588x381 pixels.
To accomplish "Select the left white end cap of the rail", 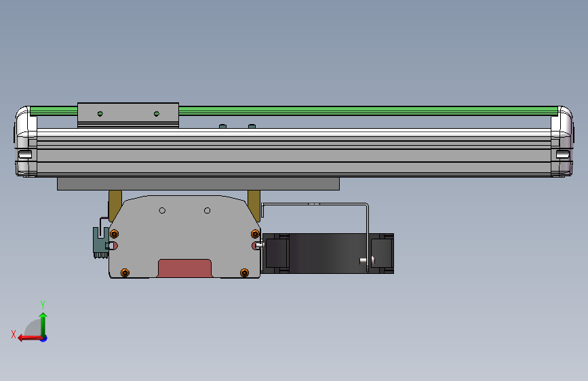I will [26, 141].
